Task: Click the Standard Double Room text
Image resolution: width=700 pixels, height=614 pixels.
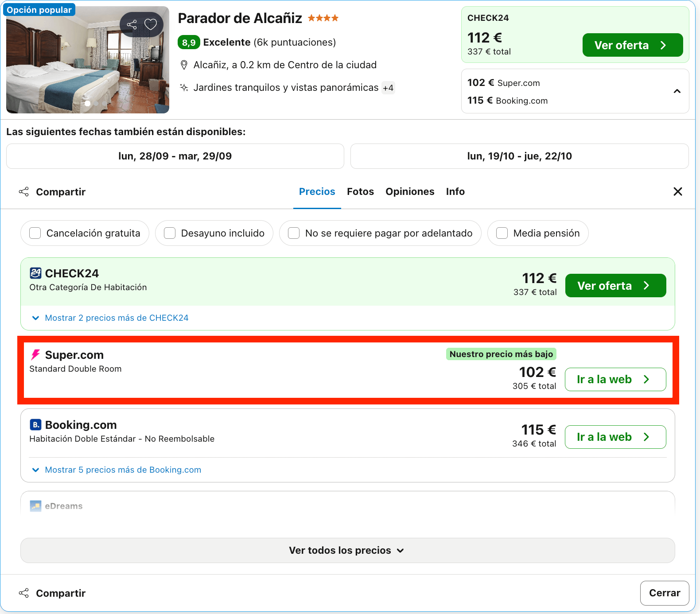Action: pyautogui.click(x=75, y=369)
